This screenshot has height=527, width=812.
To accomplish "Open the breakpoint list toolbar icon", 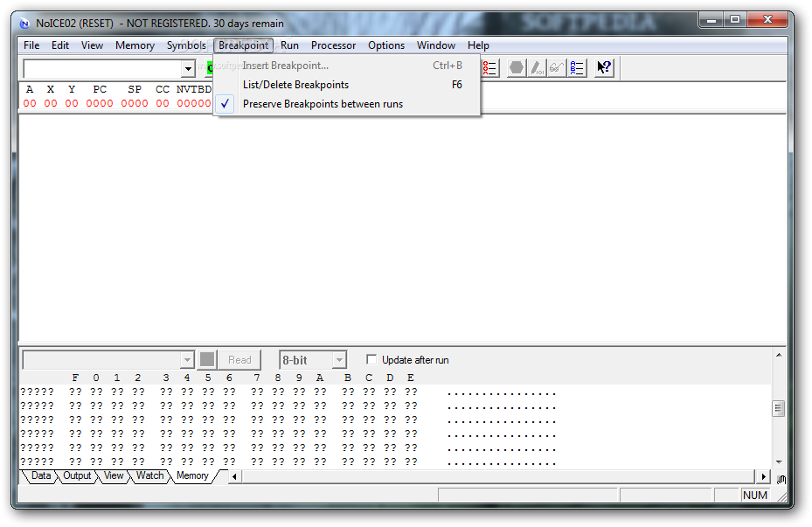I will click(x=489, y=68).
